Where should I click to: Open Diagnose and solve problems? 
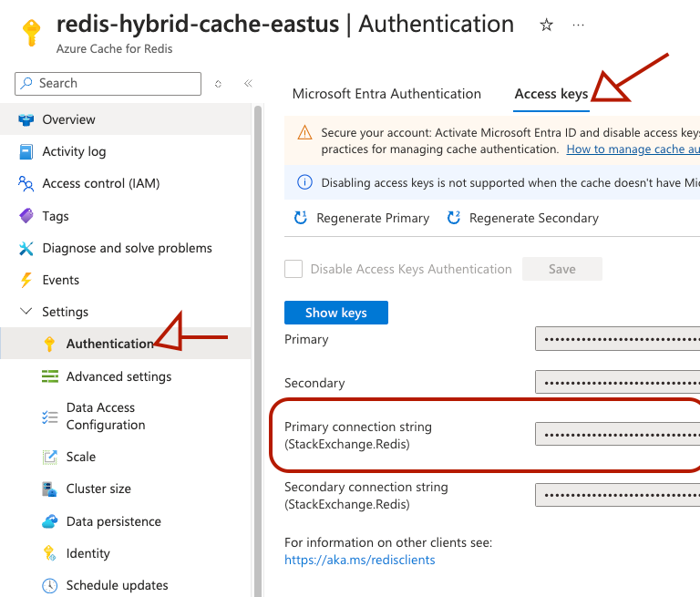(126, 248)
